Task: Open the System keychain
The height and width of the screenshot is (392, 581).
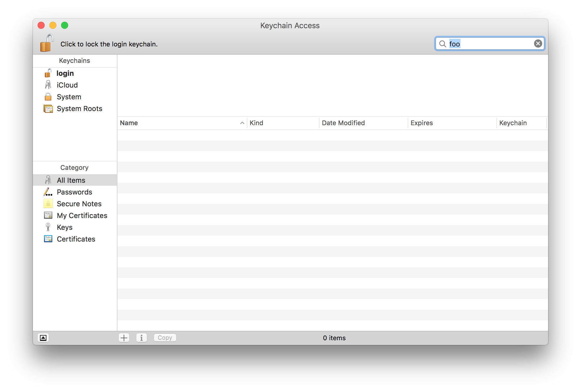Action: [69, 97]
